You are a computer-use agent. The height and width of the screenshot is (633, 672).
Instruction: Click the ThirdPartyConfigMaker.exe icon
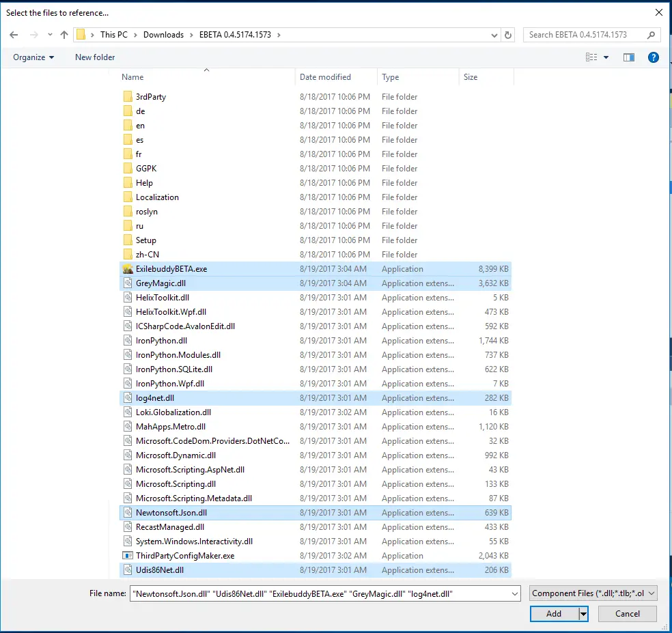tap(128, 556)
